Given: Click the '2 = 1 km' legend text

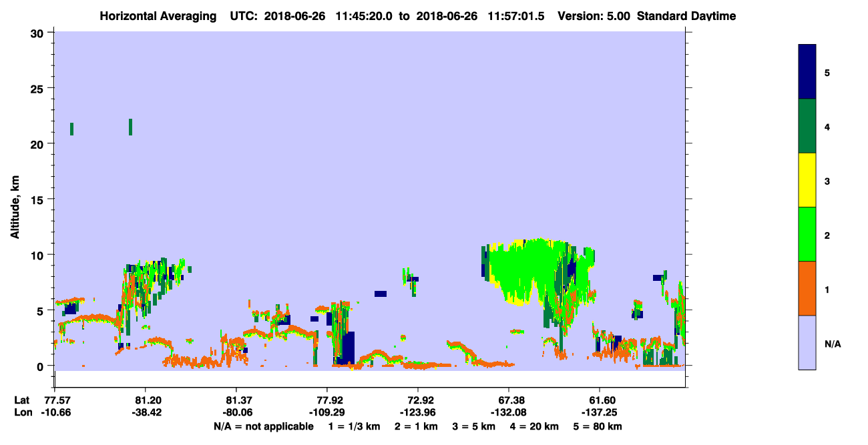Looking at the screenshot, I should coord(417,426).
